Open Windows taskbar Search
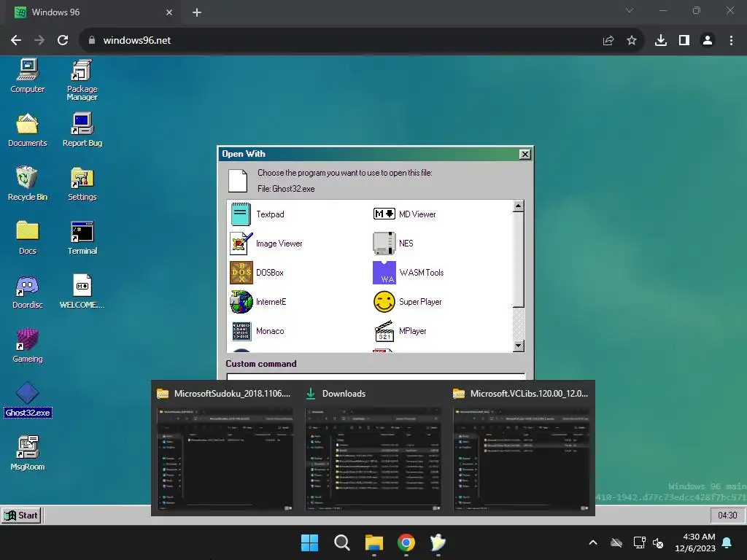Image resolution: width=747 pixels, height=560 pixels. (x=342, y=542)
